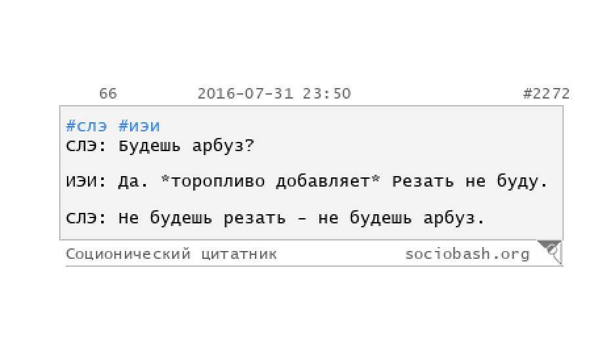Click the word "цитатник" in the footer
Image resolution: width=615 pixels, height=364 pixels.
239,254
